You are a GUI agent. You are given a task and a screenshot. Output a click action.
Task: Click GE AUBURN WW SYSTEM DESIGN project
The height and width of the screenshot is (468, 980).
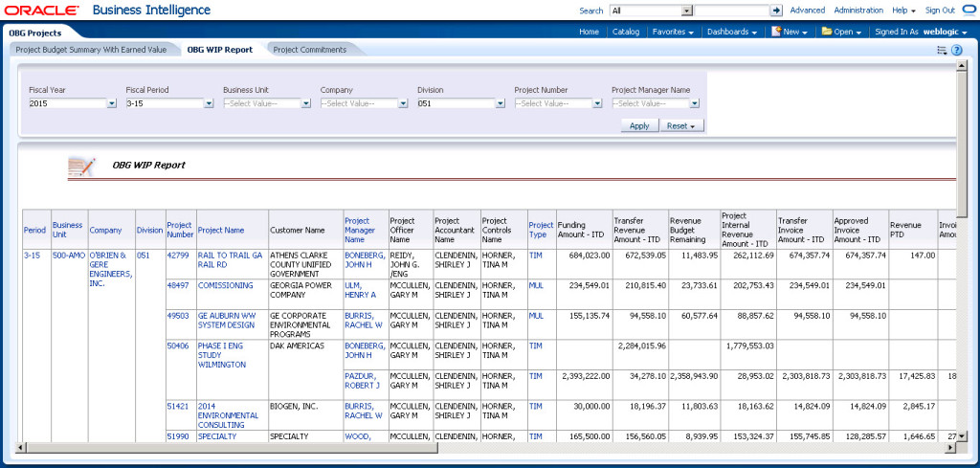pyautogui.click(x=228, y=321)
